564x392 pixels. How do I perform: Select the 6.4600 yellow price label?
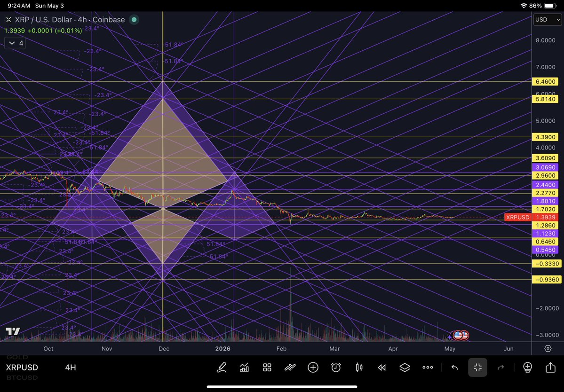tap(545, 82)
